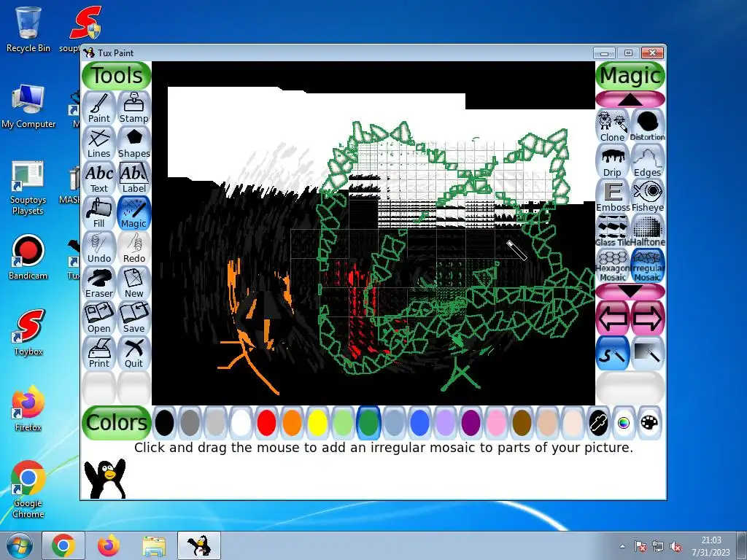This screenshot has height=560, width=747.
Task: Go to next magic group, right arrow
Action: coord(648,318)
